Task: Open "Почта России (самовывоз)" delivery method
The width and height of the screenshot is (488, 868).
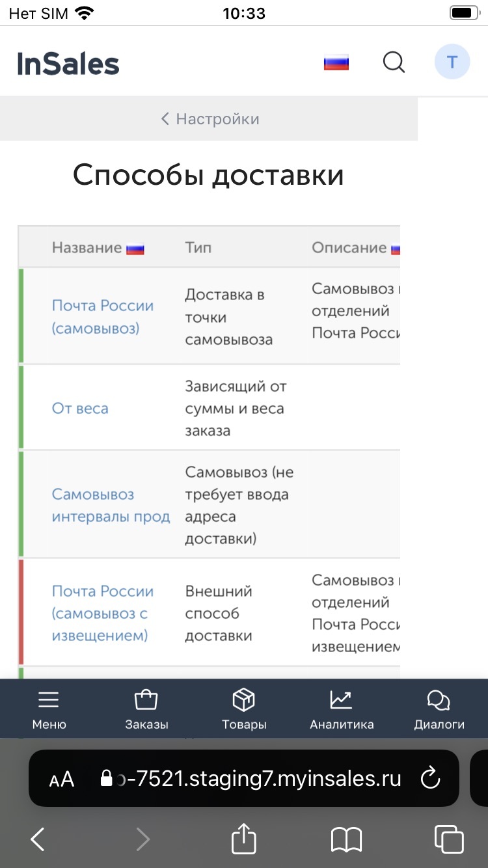Action: pyautogui.click(x=102, y=317)
